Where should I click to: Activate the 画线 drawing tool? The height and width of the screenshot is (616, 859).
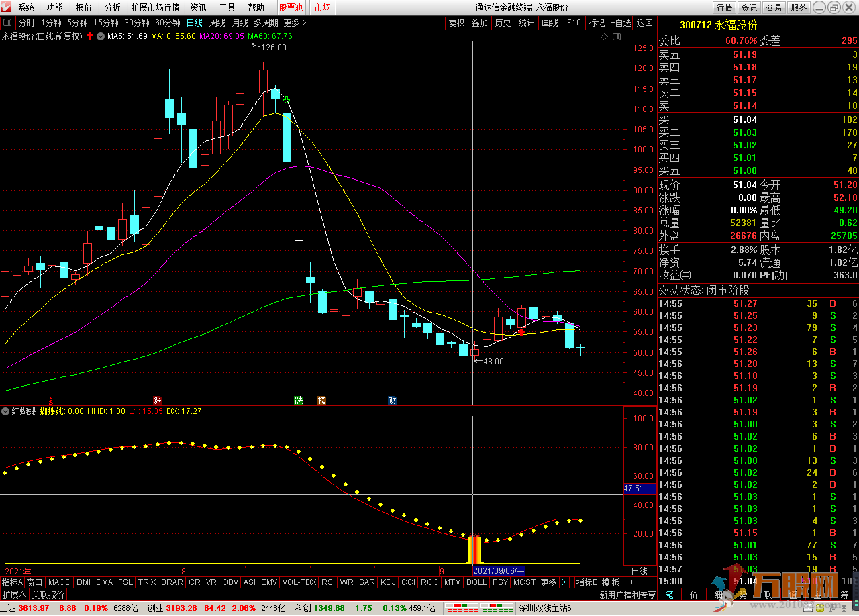tap(550, 23)
